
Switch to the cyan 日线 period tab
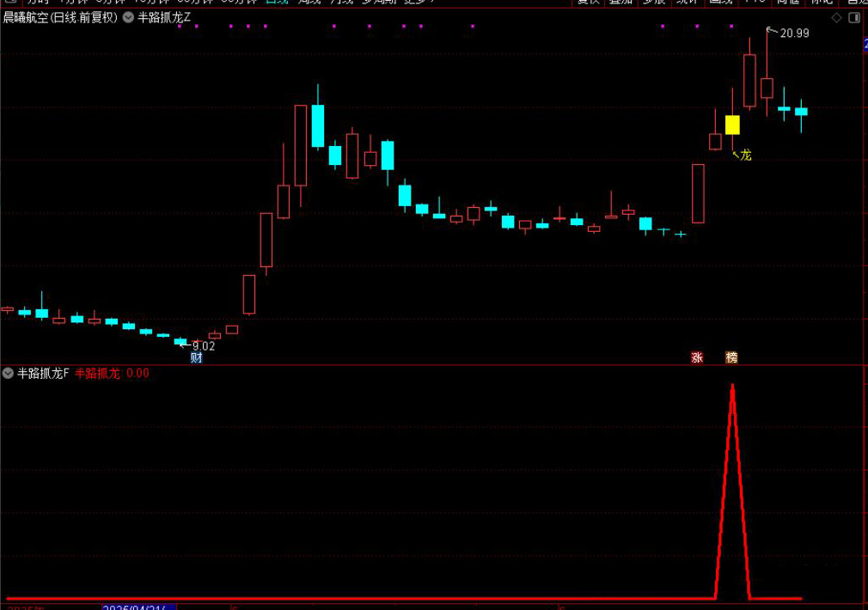pos(277,3)
